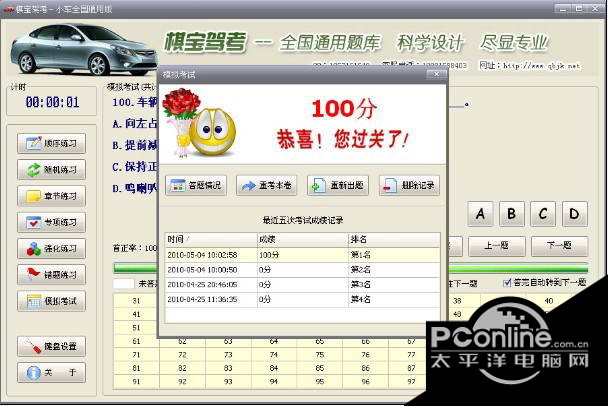This screenshot has height=406, width=608.
Task: Jump to question 91 in grid
Action: [x=136, y=382]
